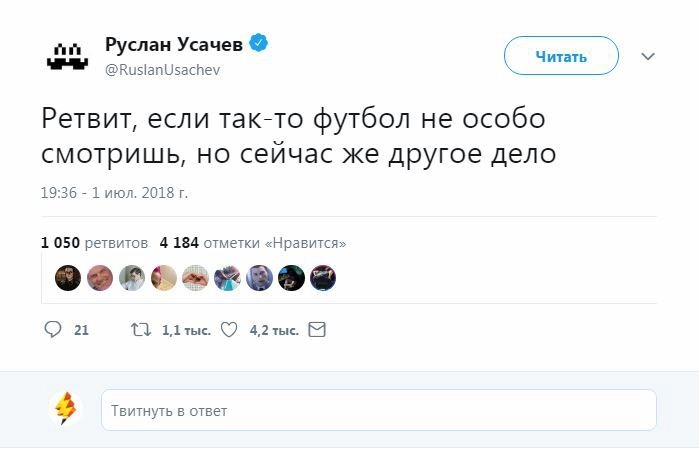
Task: Open first liker avatar in the row
Action: (68, 278)
